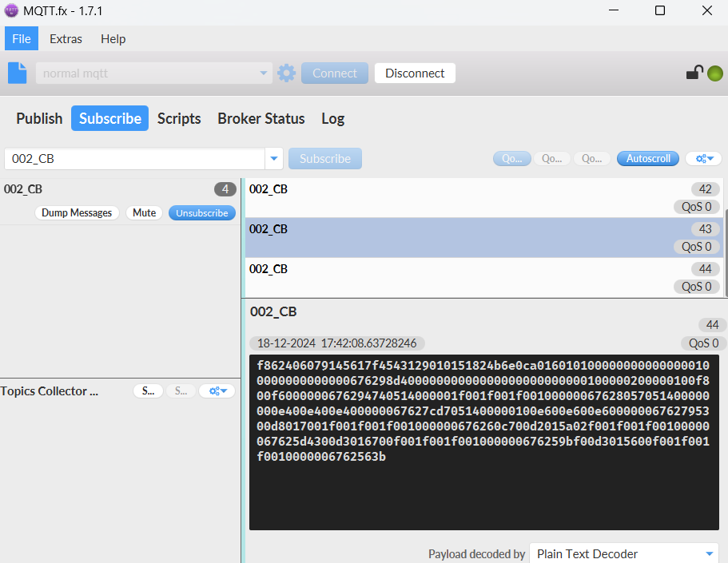728x563 pixels.
Task: Mute the 002_CB subscription
Action: [x=144, y=213]
